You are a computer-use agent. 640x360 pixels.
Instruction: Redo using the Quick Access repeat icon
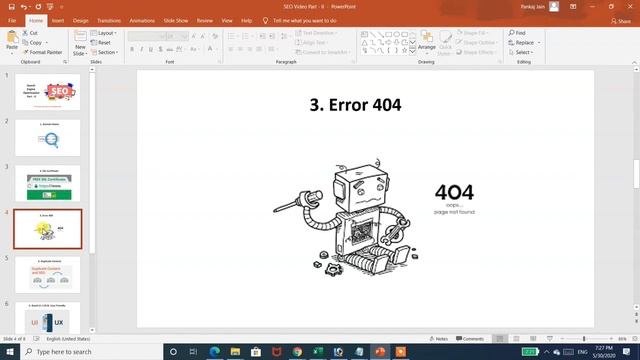click(x=38, y=7)
